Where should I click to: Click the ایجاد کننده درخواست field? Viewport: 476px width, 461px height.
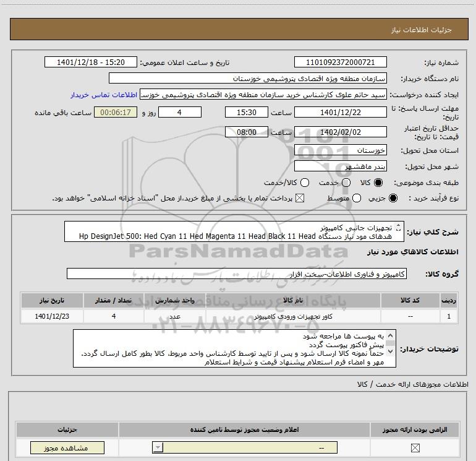click(263, 95)
